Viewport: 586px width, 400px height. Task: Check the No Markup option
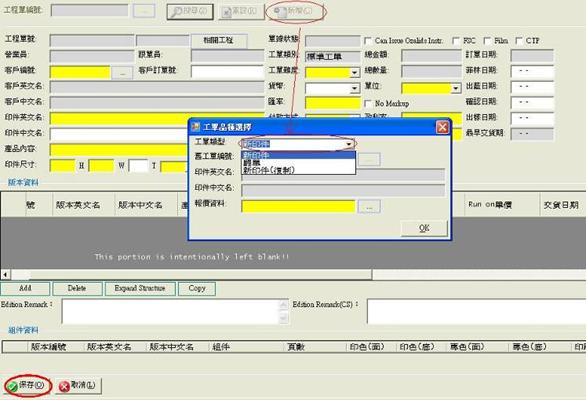[368, 103]
